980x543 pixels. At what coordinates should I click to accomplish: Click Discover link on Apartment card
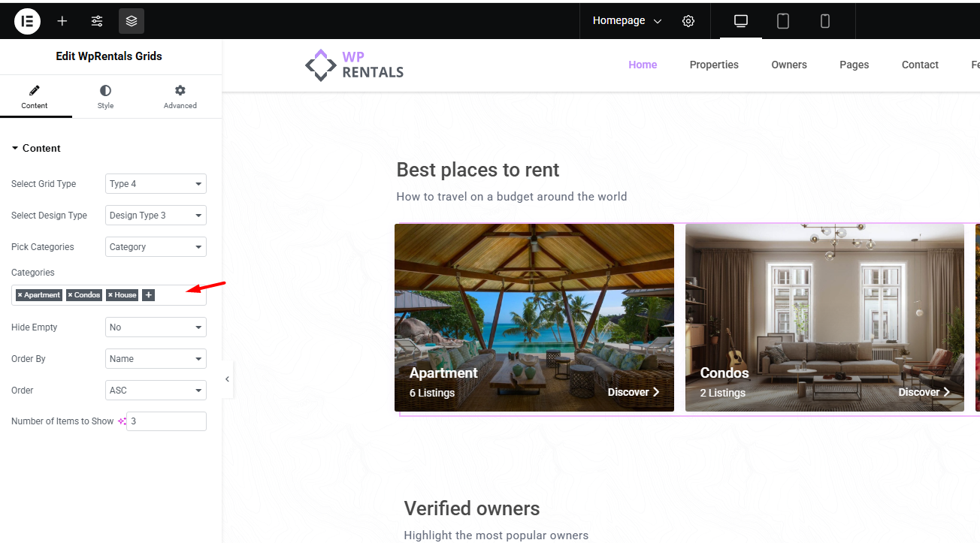point(633,392)
